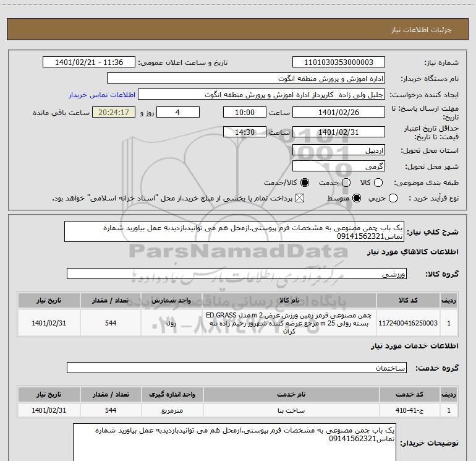Image resolution: width=476 pixels, height=461 pixels.
Task: Select the کالا/خدمت radio button
Action: tap(305, 183)
